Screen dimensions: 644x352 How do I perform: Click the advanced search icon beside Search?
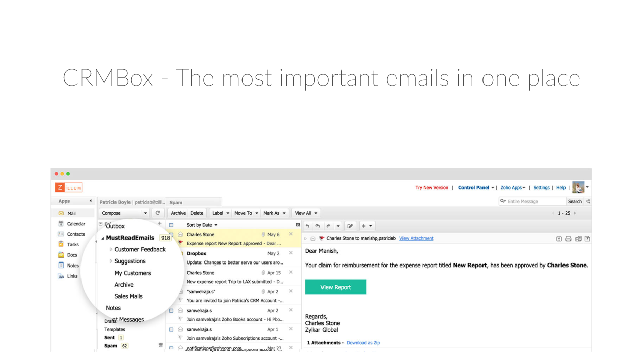pos(588,201)
